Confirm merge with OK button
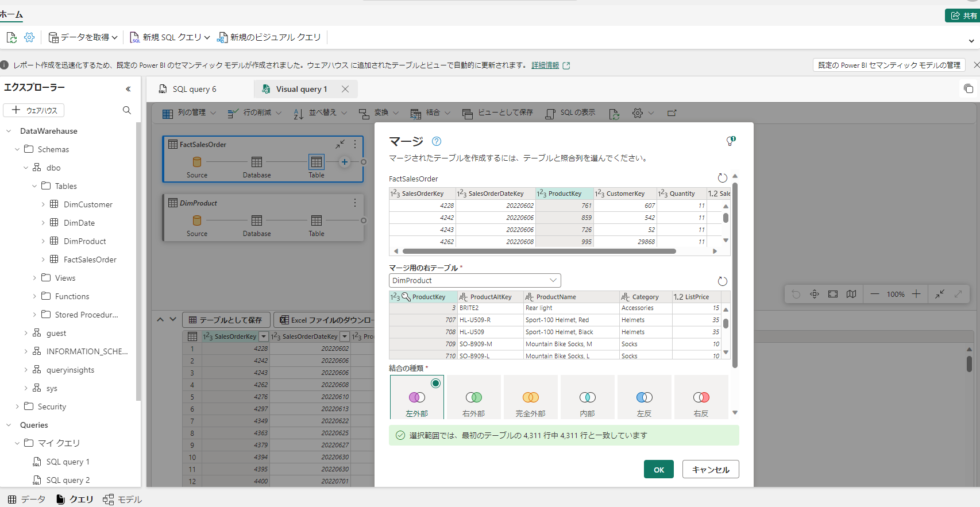Image resolution: width=980 pixels, height=507 pixels. (x=659, y=469)
